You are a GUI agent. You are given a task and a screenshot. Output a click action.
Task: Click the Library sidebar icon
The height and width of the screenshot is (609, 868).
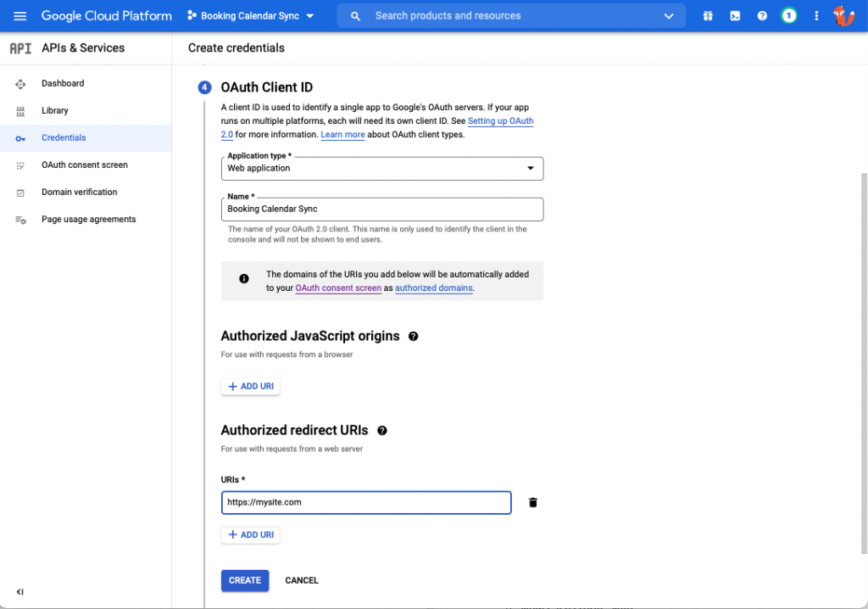coord(20,111)
